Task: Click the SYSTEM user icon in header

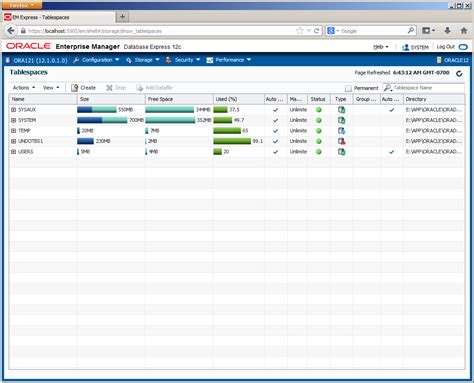Action: (x=405, y=47)
